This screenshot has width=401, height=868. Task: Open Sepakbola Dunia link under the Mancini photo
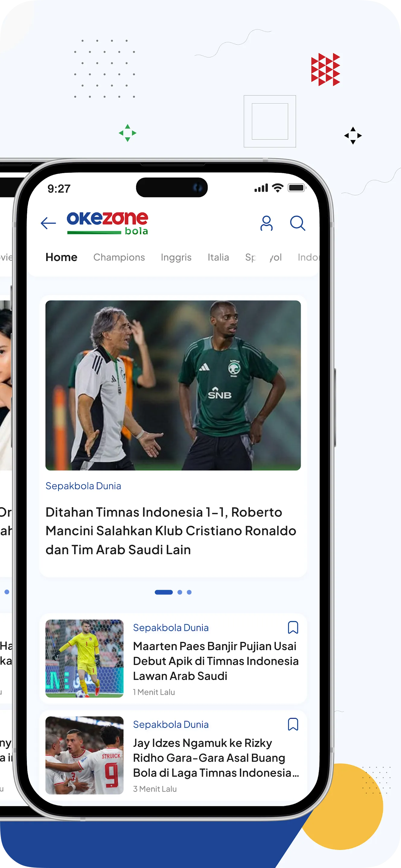pyautogui.click(x=83, y=486)
